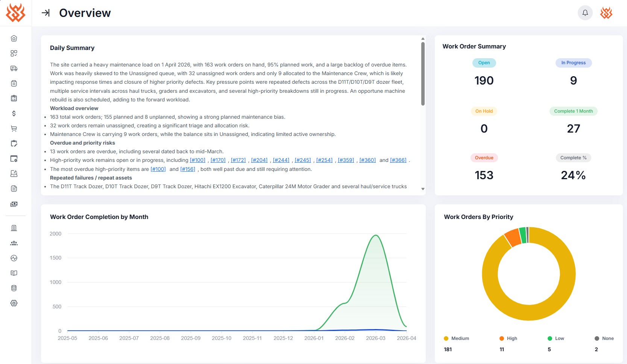
Task: Open work order link #366
Action: pyautogui.click(x=398, y=160)
